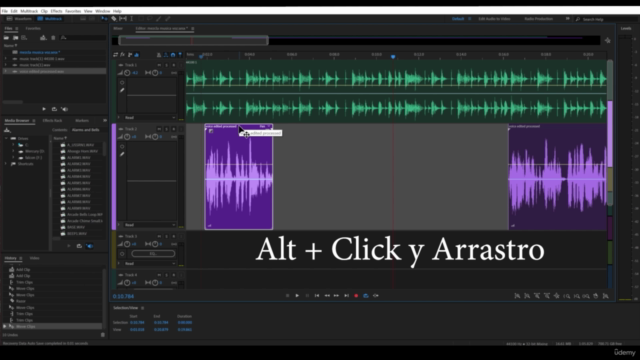
Task: Select the Time Selection tool
Action: (x=131, y=19)
